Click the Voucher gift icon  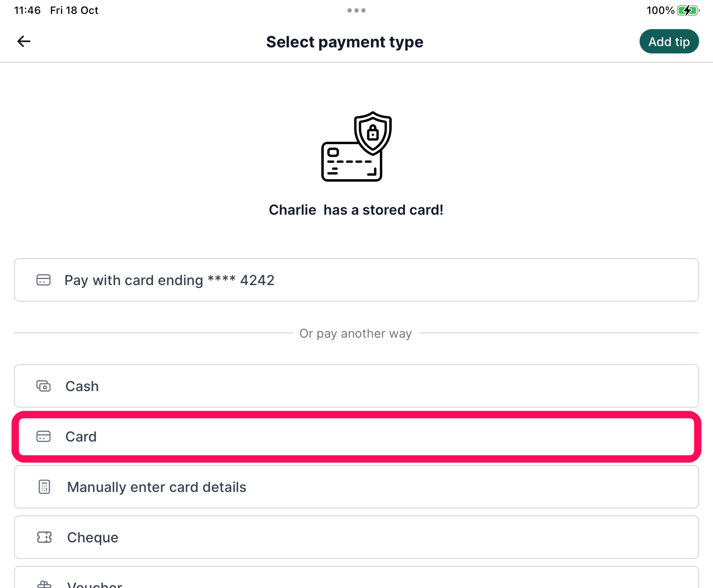pyautogui.click(x=44, y=585)
